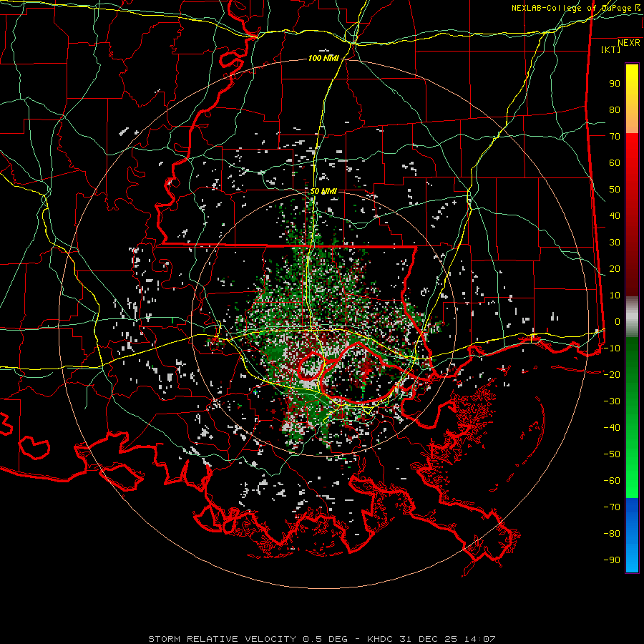Click the positive 80 knot scale label
644x644 pixels.
point(615,110)
